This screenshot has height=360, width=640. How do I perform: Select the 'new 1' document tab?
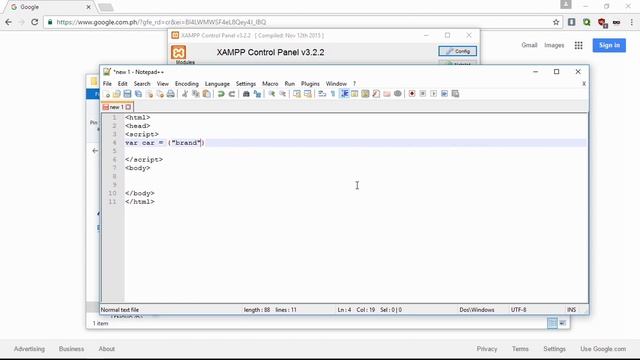click(117, 107)
